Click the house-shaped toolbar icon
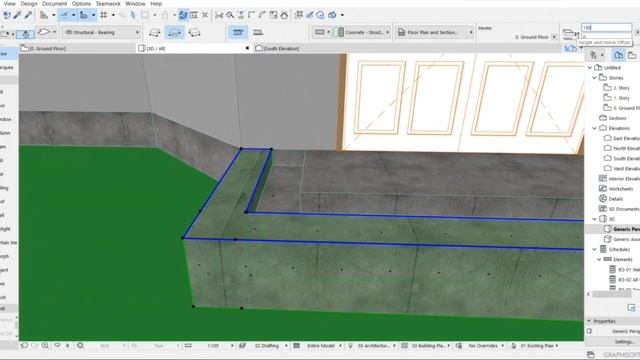The width and height of the screenshot is (640, 360). click(x=284, y=15)
